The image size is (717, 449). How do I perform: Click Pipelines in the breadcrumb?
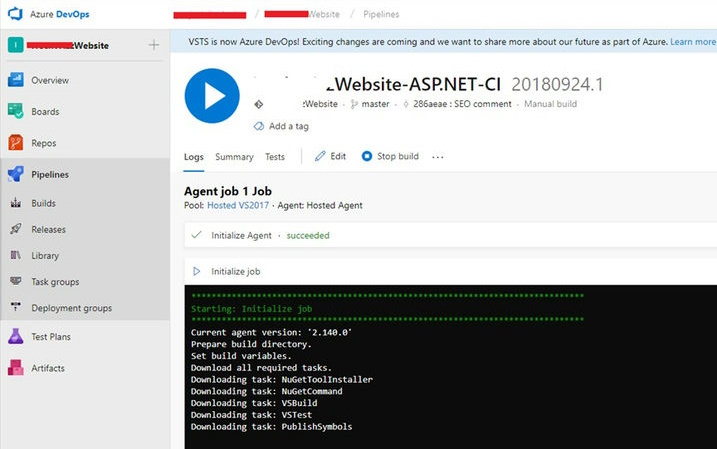pyautogui.click(x=381, y=14)
